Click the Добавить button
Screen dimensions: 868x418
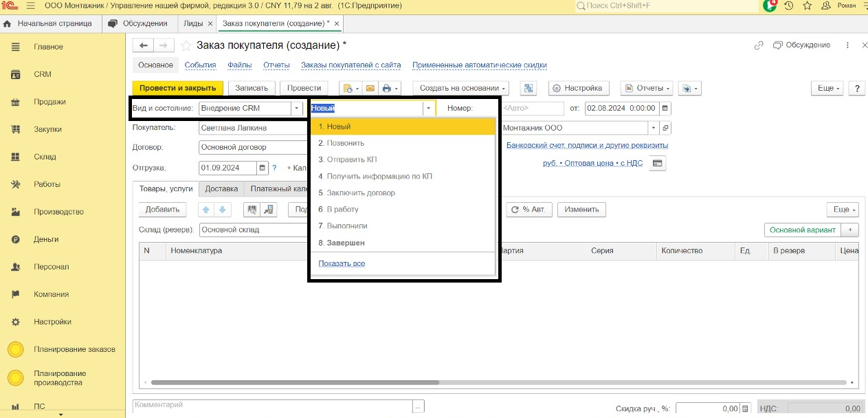click(162, 210)
